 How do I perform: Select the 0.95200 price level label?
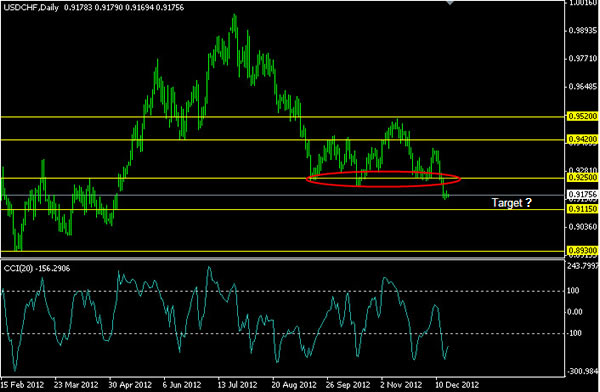tap(583, 116)
